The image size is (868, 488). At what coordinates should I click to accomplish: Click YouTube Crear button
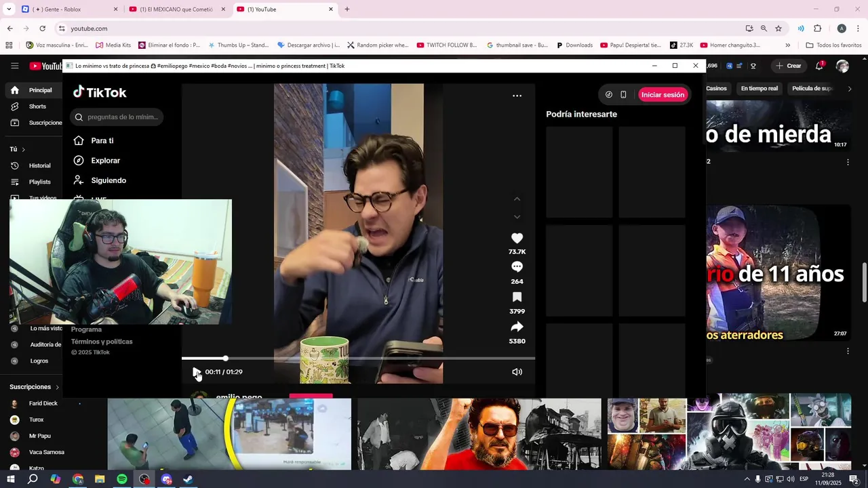pos(789,66)
